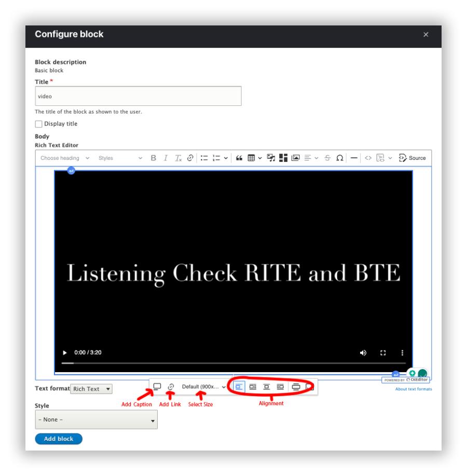Click the insert table icon

pos(251,158)
